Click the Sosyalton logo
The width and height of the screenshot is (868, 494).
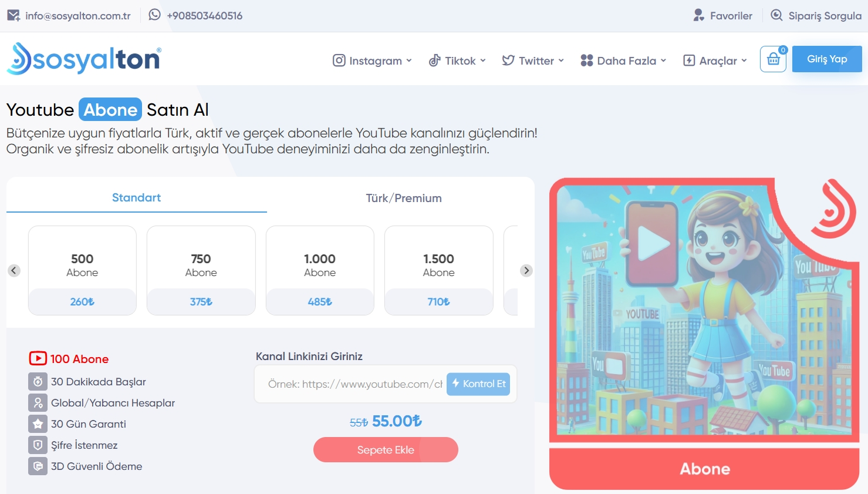click(84, 58)
